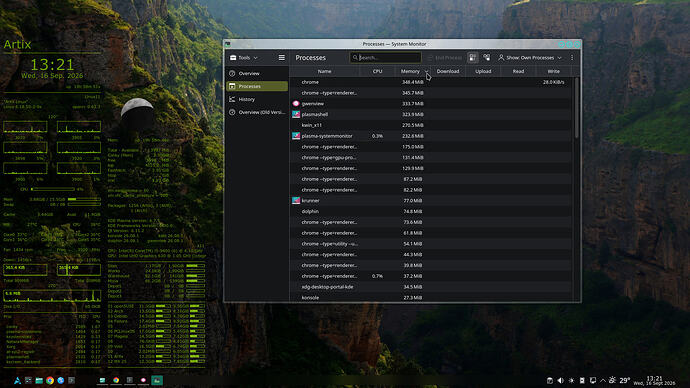Click the pager icon beside the launcher
This screenshot has width=690, height=388.
[x=28, y=381]
